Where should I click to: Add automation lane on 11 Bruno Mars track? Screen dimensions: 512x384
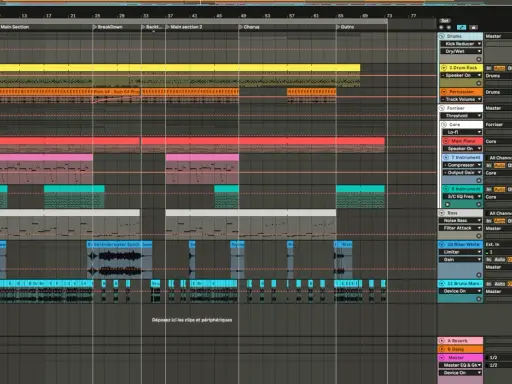(x=479, y=299)
